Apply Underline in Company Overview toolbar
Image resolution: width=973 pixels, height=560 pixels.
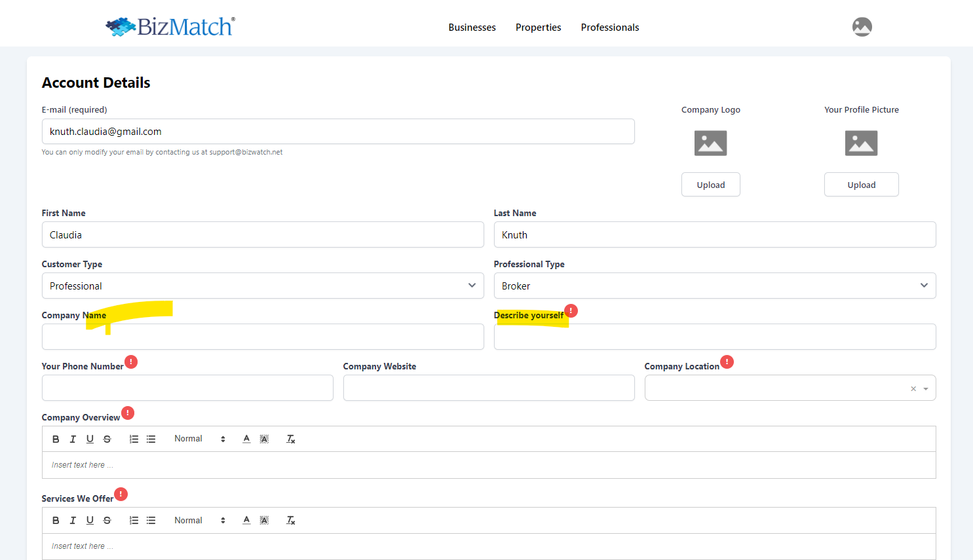point(90,439)
